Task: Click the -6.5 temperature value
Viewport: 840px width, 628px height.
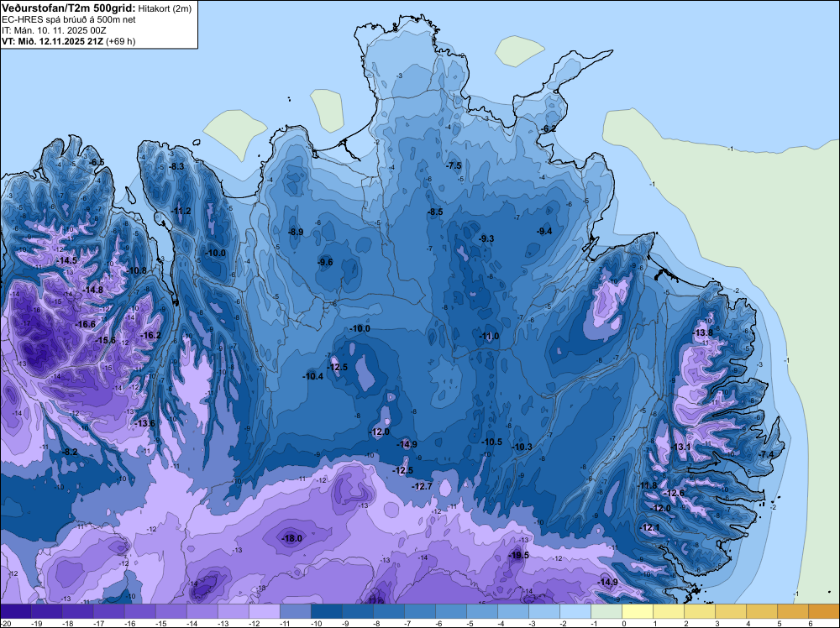Action: click(x=97, y=162)
